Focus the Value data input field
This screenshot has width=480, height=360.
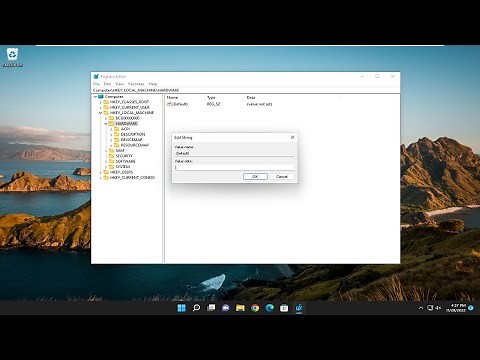point(234,167)
